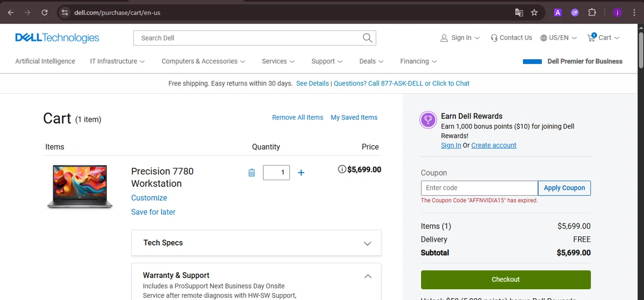Click the Precision 7780 laptop thumbnail

click(80, 187)
